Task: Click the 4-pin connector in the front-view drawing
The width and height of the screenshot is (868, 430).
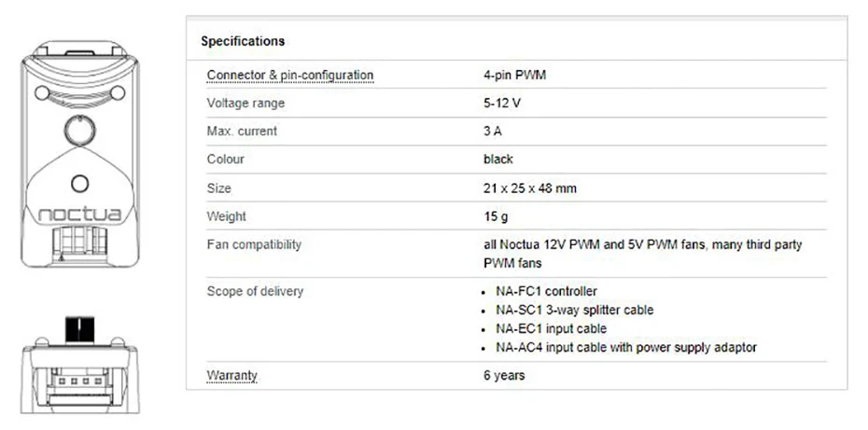Action: [x=79, y=382]
